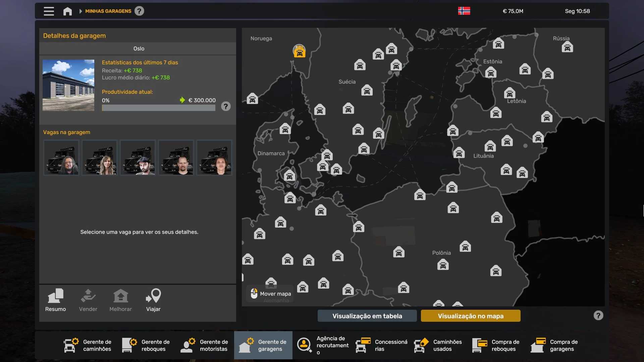Click the home icon in the top bar
Viewport: 644px width, 362px height.
tap(67, 11)
